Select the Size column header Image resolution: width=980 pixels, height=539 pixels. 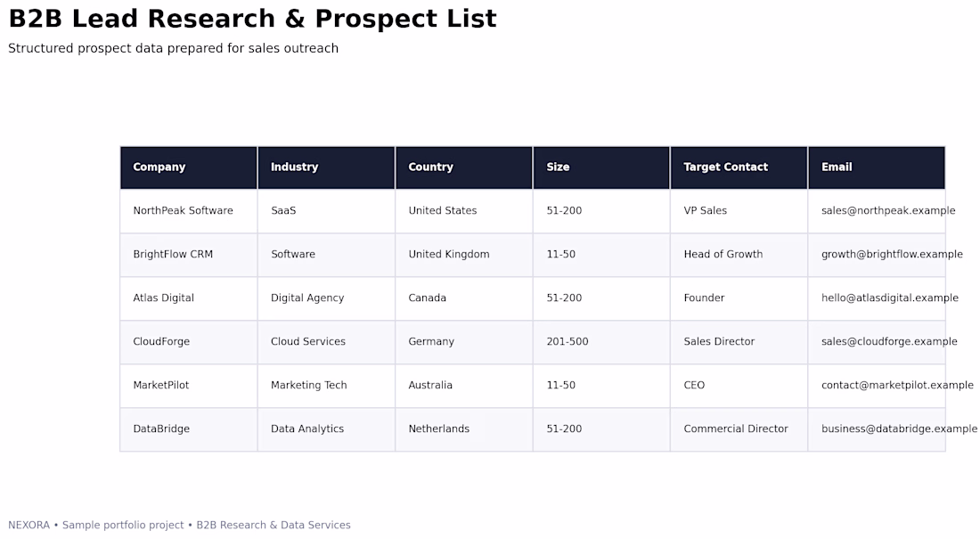[x=601, y=167]
